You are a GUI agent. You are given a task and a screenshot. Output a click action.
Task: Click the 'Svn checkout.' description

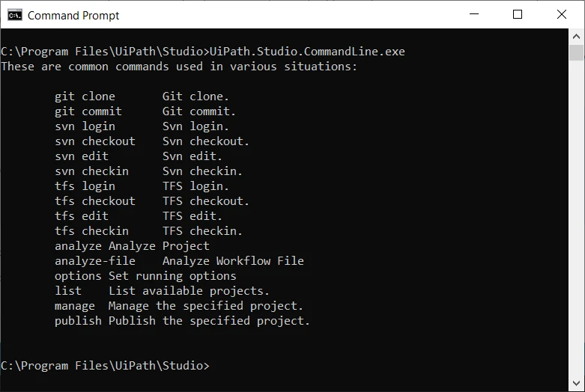coord(205,141)
